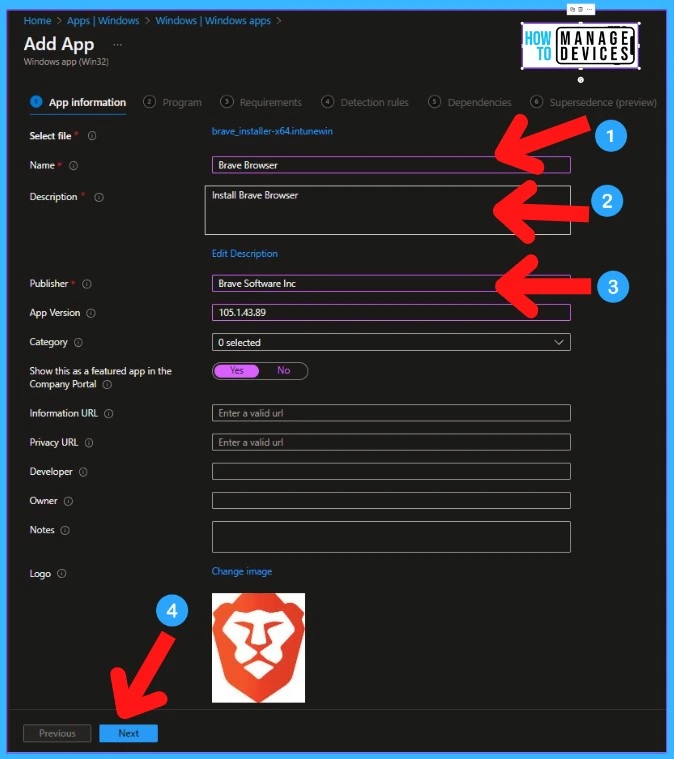Click the App Version field 105.1.43.89
Screen dimensions: 674x759
point(391,312)
